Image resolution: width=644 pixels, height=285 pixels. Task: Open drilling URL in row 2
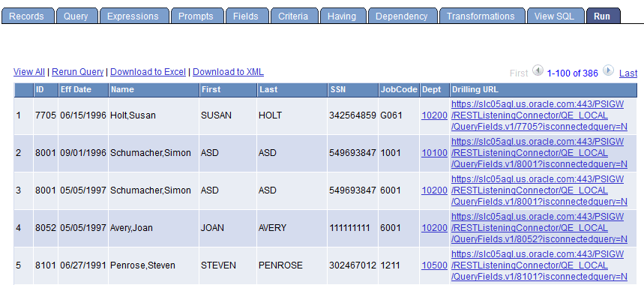pyautogui.click(x=539, y=153)
